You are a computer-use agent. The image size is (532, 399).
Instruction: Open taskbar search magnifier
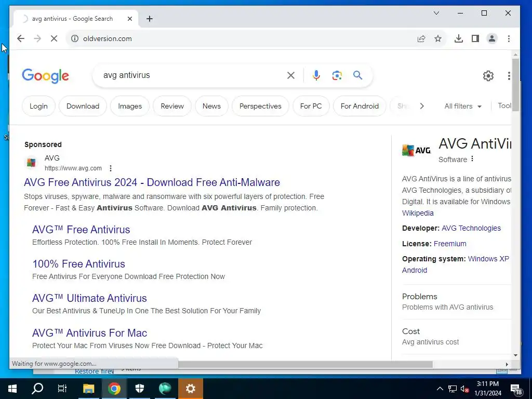click(37, 389)
